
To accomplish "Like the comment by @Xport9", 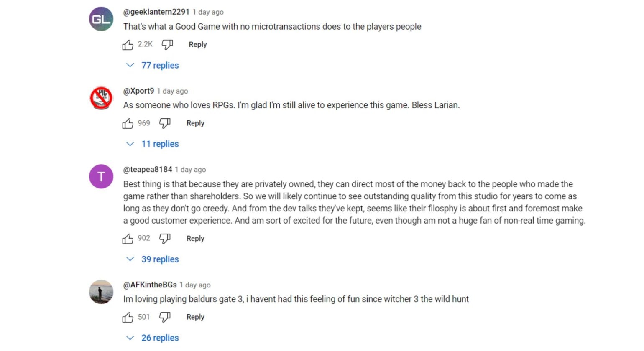I will (x=128, y=123).
